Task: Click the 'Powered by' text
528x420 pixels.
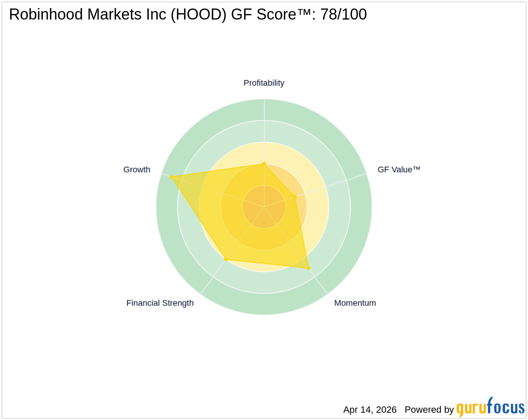Action: [429, 410]
